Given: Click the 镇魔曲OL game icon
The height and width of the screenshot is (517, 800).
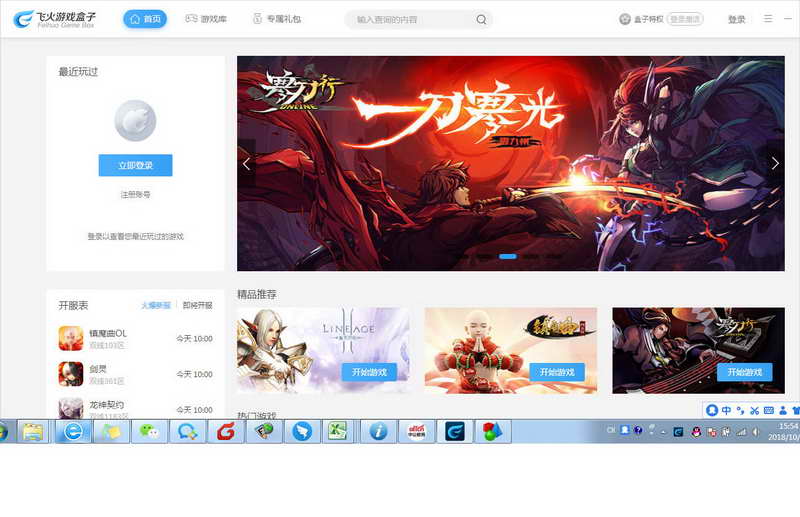Looking at the screenshot, I should coord(71,338).
